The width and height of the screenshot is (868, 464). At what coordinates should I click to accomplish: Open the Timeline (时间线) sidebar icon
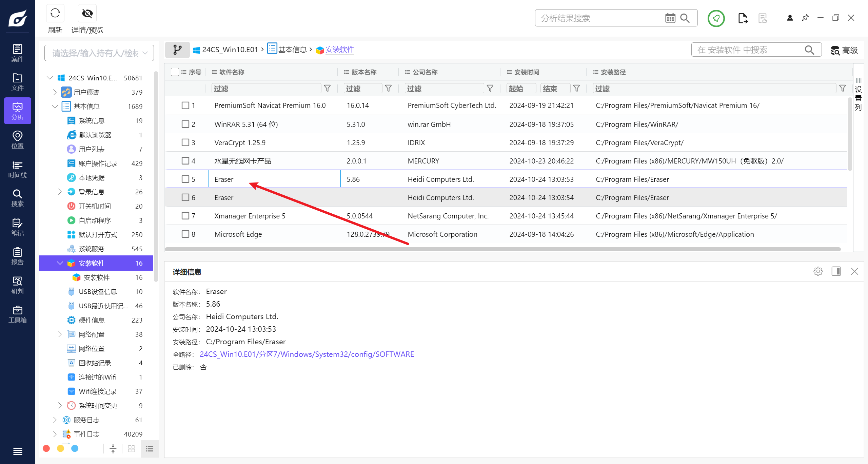point(17,169)
